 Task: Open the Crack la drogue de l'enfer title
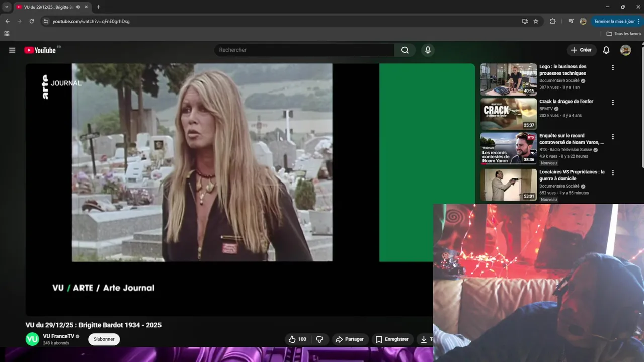[x=566, y=102]
